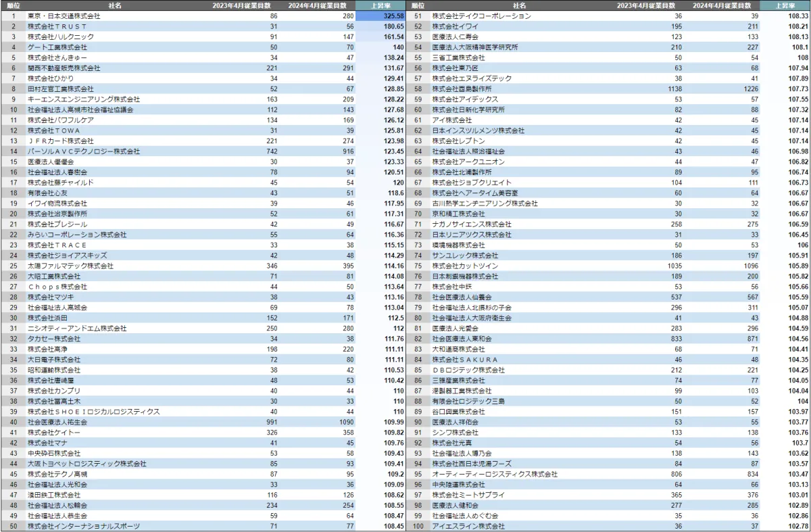This screenshot has height=532, width=811.
Task: Select rank number 25 in left table
Action: (x=13, y=266)
